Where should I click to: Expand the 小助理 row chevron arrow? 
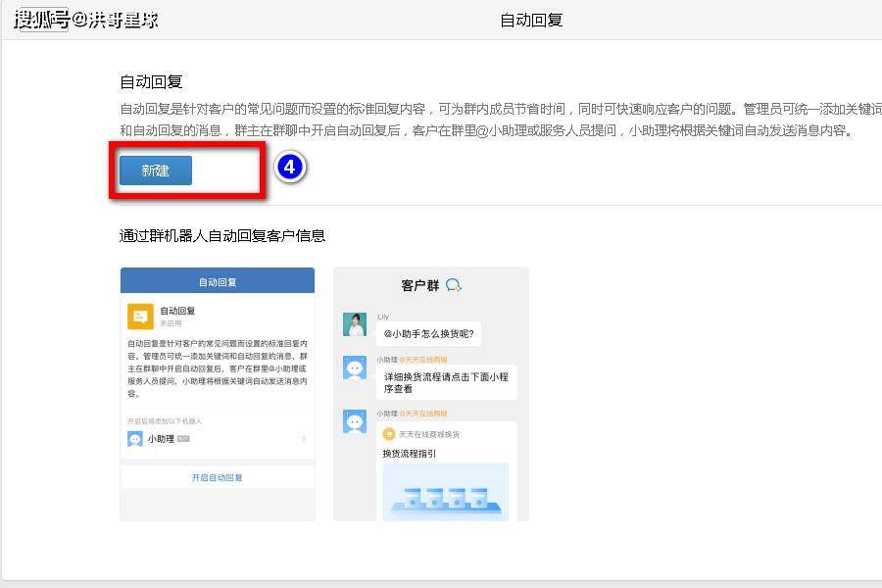click(304, 439)
